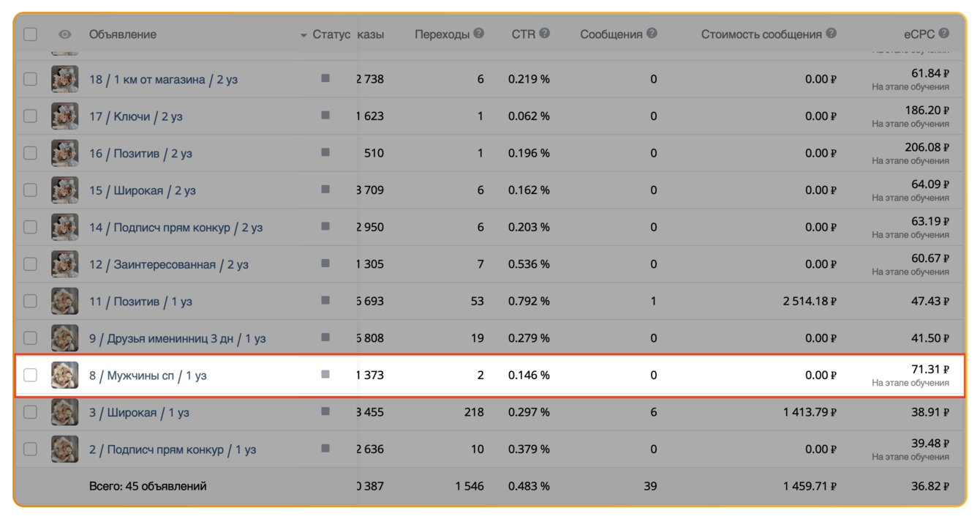Toggle the eye visibility icon in header
Viewport: 980px width, 519px height.
[65, 34]
